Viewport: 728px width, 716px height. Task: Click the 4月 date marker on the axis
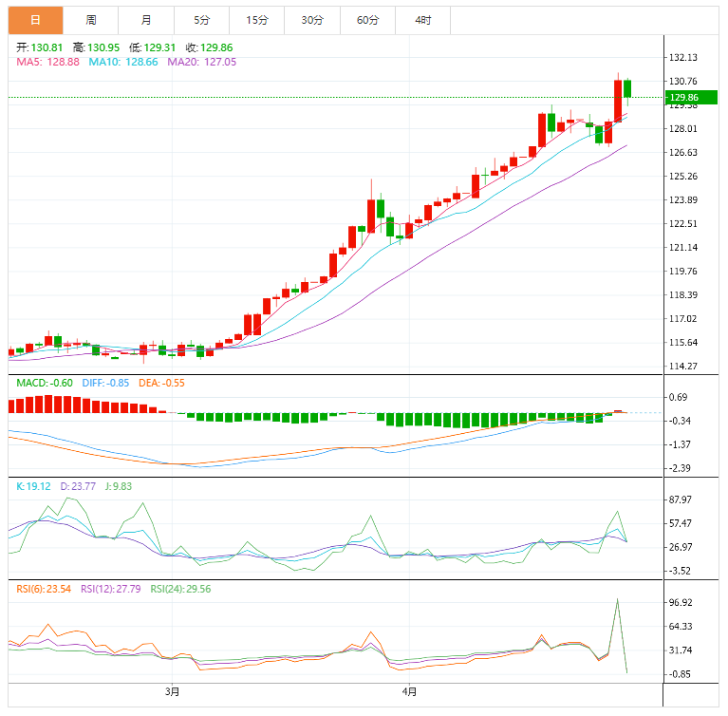click(x=408, y=691)
